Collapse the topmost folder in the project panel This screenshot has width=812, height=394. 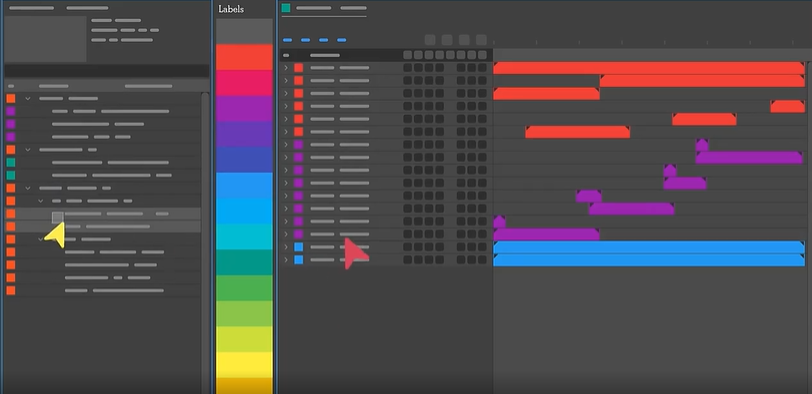click(28, 98)
